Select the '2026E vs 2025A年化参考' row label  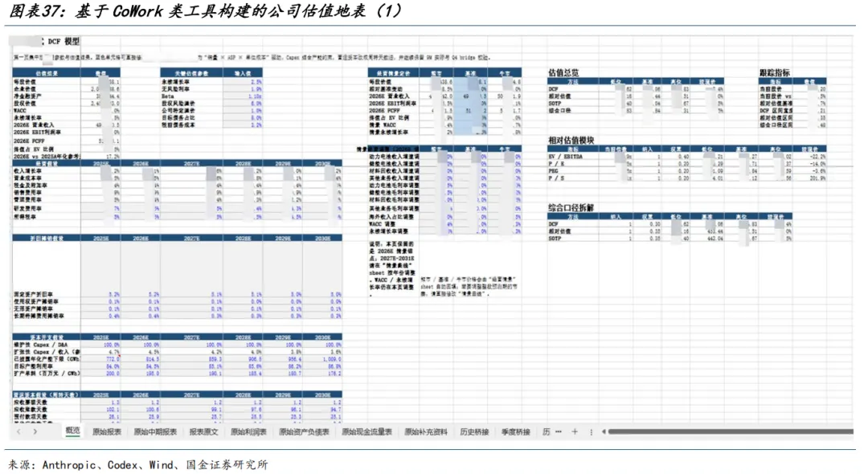(47, 157)
